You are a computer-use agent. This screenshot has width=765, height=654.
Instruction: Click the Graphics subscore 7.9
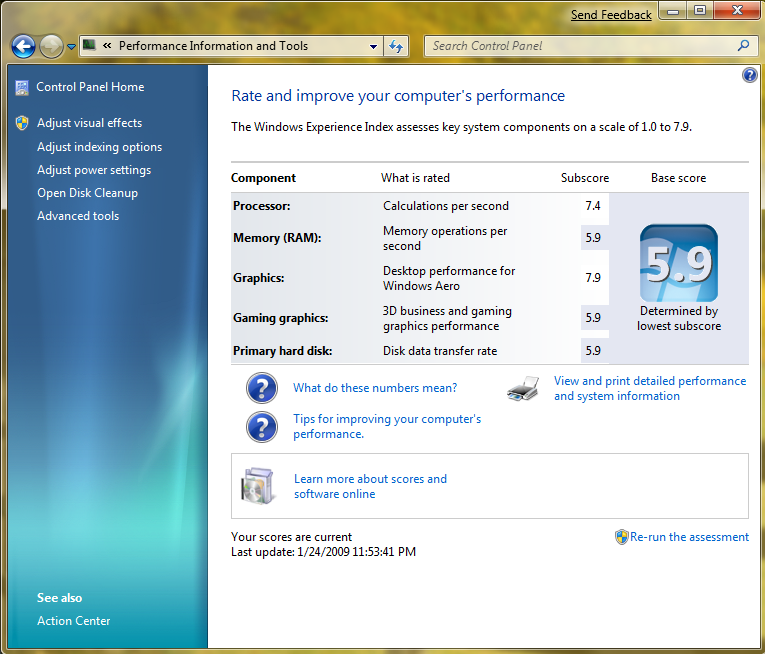click(593, 278)
